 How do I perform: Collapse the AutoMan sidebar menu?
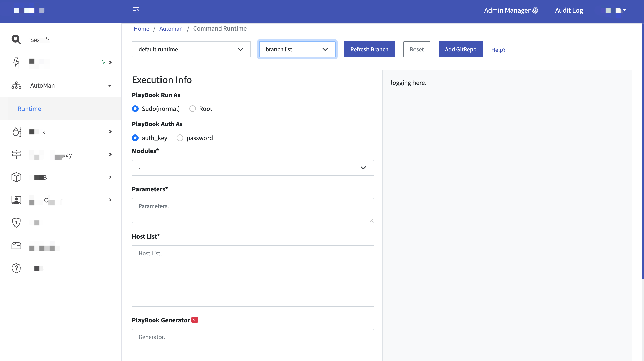pyautogui.click(x=110, y=86)
